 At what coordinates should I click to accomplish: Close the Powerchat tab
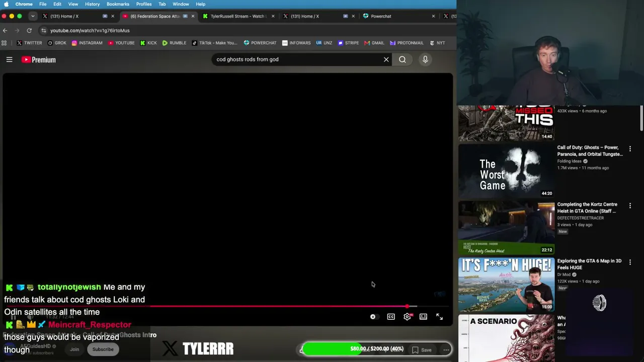pyautogui.click(x=433, y=16)
